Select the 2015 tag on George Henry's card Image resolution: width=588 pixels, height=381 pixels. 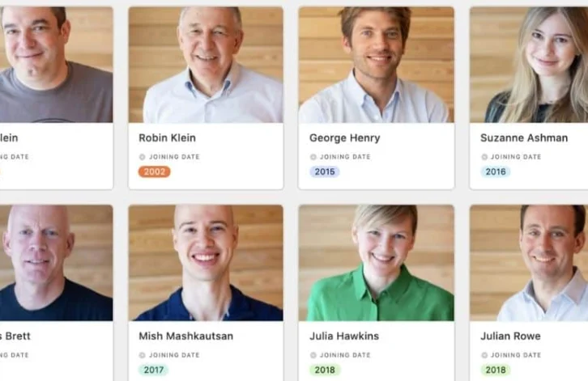[x=325, y=171]
